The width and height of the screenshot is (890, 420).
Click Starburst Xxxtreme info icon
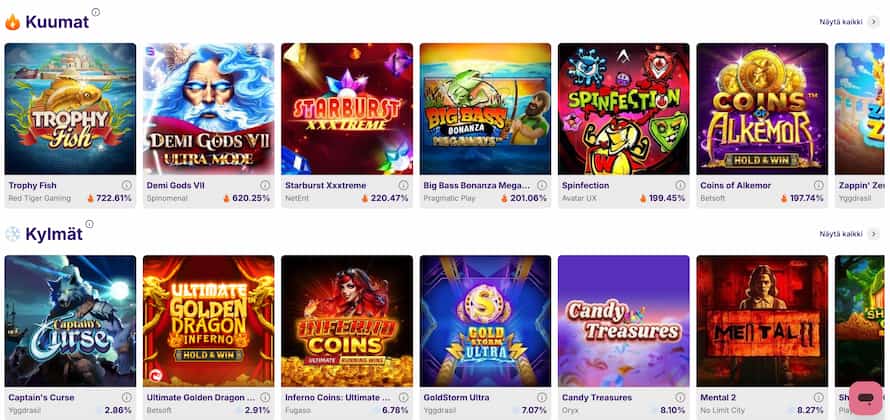(x=403, y=185)
